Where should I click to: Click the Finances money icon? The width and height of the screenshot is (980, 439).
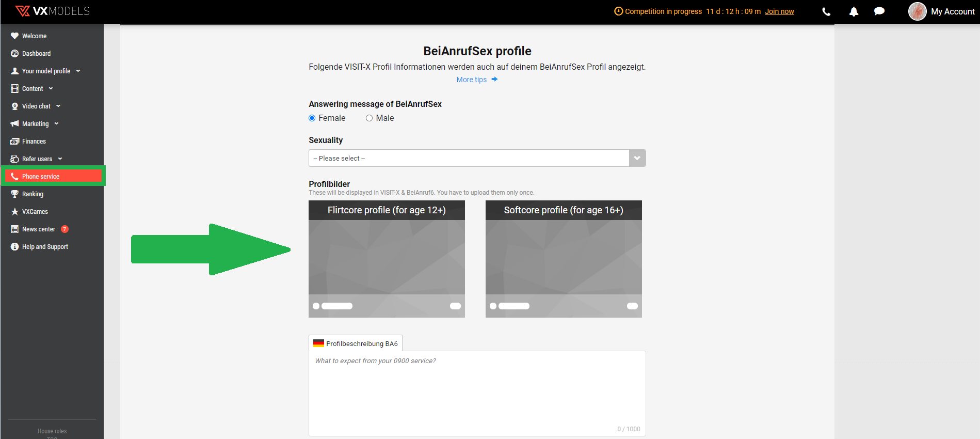coord(14,142)
